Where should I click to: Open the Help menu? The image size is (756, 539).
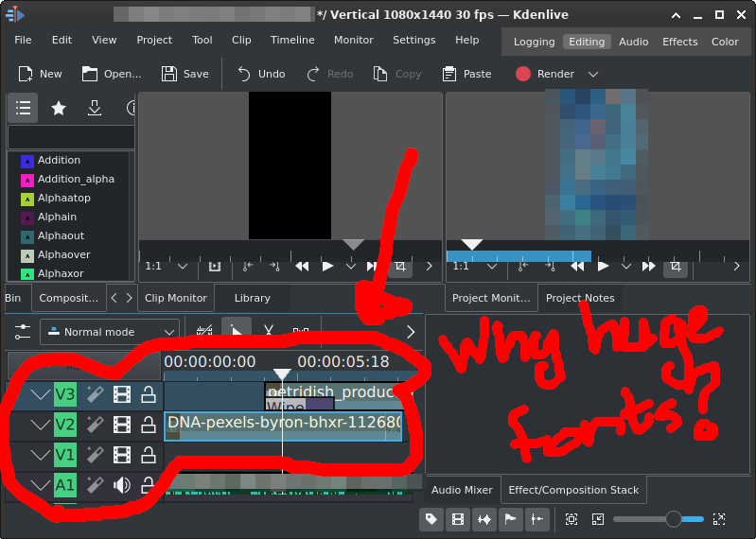[466, 40]
